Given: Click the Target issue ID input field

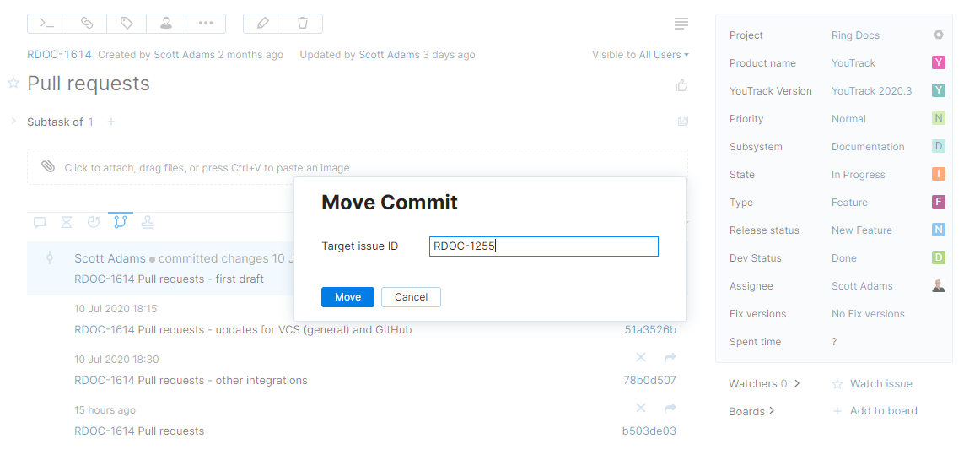Looking at the screenshot, I should [x=543, y=246].
